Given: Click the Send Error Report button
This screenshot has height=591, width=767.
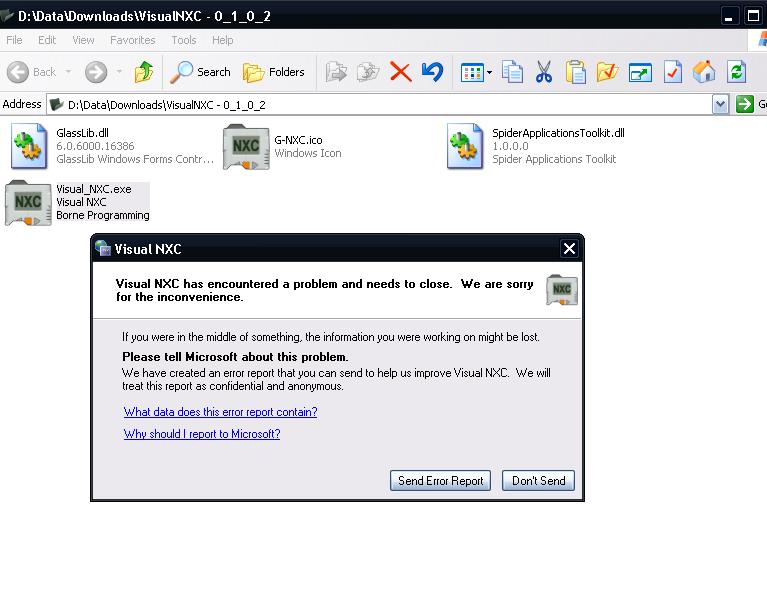Looking at the screenshot, I should point(440,481).
